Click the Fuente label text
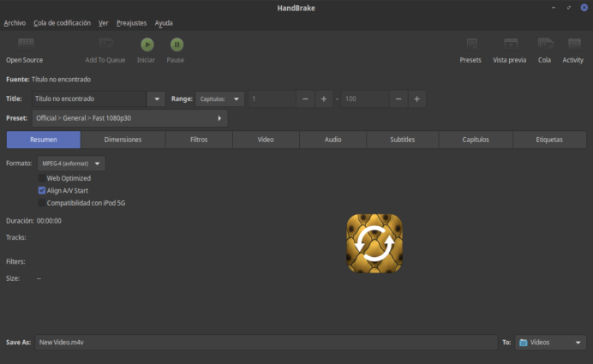The height and width of the screenshot is (364, 593). click(x=17, y=80)
